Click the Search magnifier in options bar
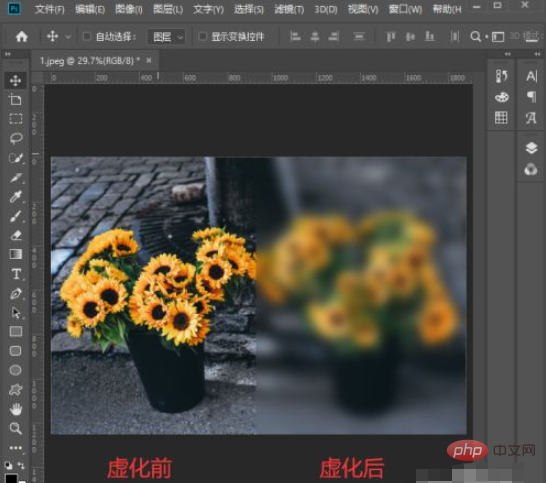The width and height of the screenshot is (546, 483). point(475,36)
